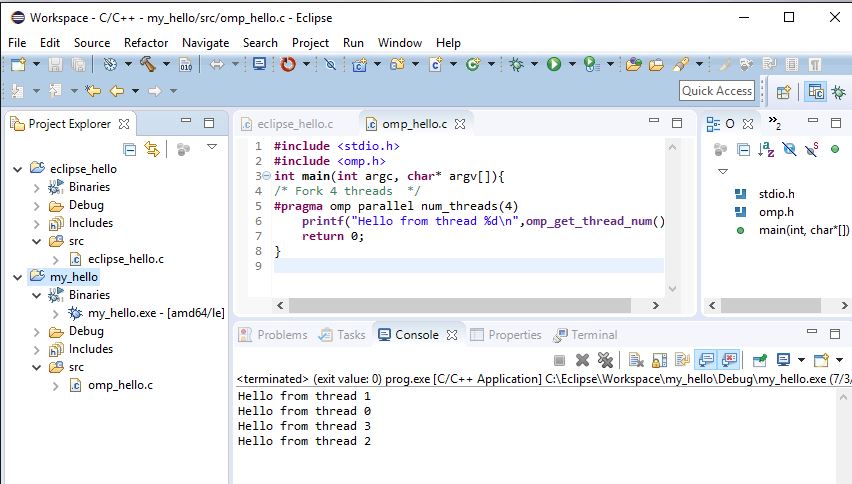Open the Source menu
The width and height of the screenshot is (852, 484).
click(92, 42)
